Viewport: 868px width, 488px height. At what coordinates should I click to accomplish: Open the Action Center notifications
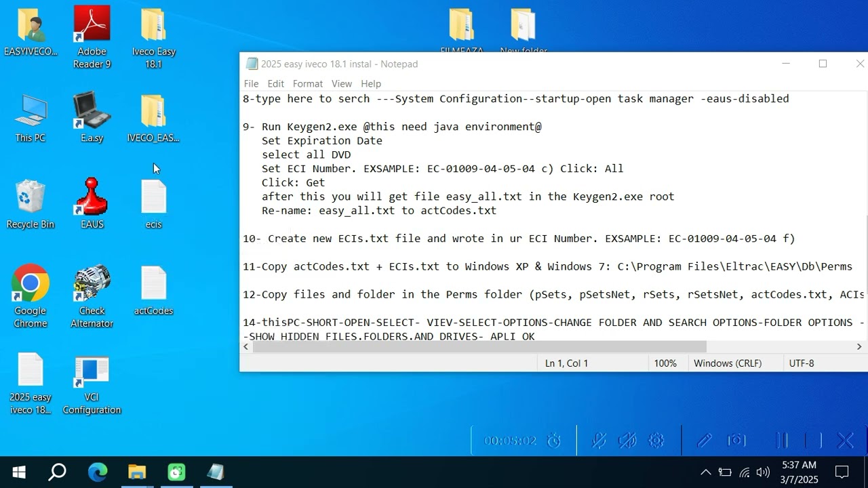pos(842,472)
